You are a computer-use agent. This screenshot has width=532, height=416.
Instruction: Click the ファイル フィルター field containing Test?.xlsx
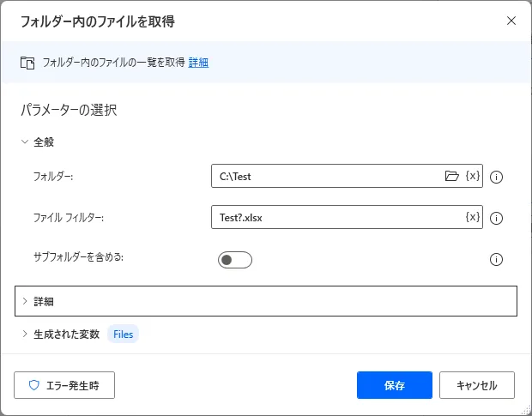335,218
